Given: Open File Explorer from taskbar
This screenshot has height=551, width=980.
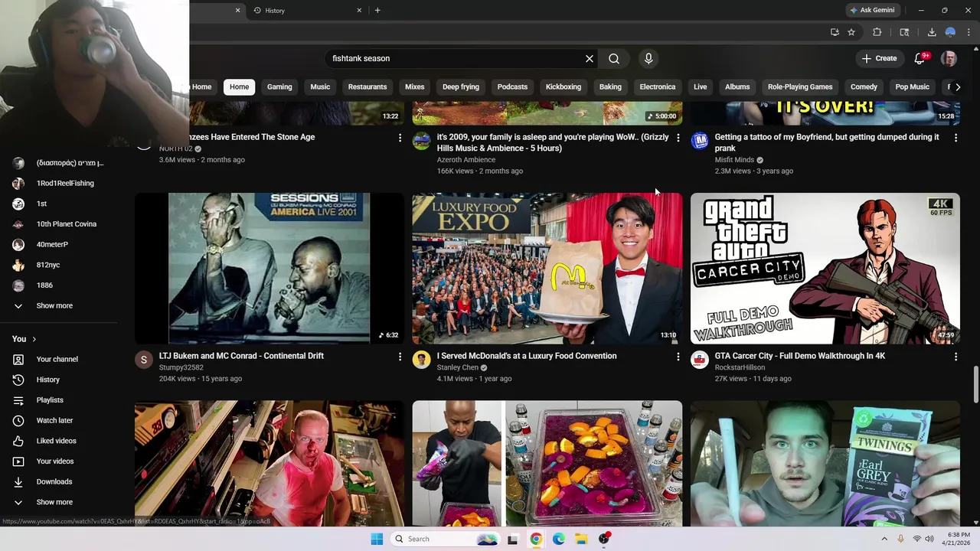Looking at the screenshot, I should click(x=581, y=539).
